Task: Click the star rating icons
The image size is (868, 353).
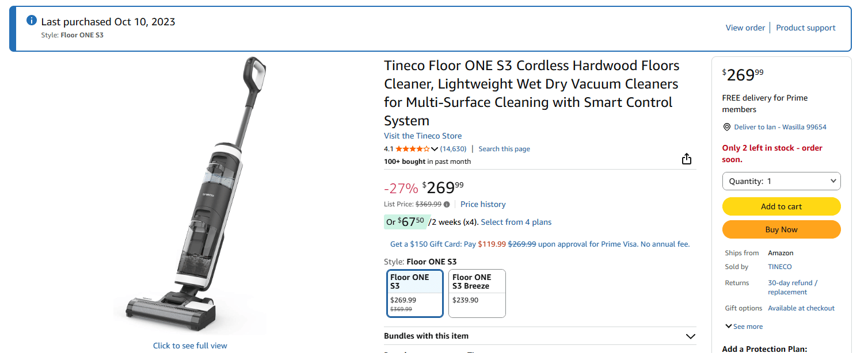Action: tap(413, 149)
